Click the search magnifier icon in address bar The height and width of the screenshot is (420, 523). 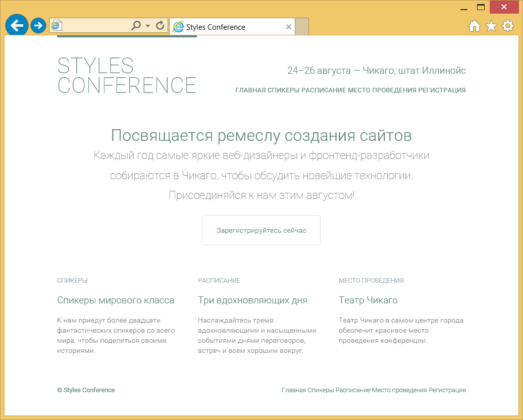(136, 26)
